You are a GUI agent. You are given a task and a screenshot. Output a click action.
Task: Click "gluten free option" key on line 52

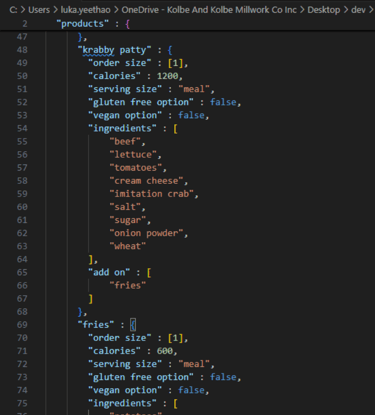[x=141, y=102]
